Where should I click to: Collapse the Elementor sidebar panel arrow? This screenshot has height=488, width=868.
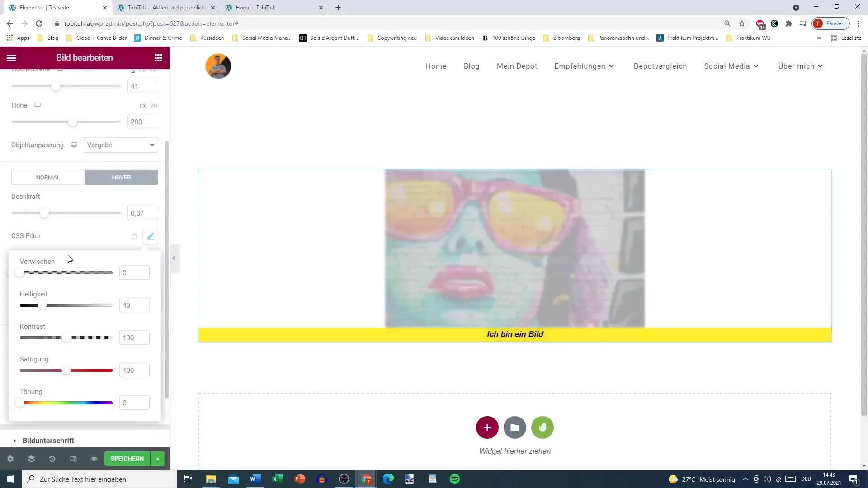click(x=174, y=258)
